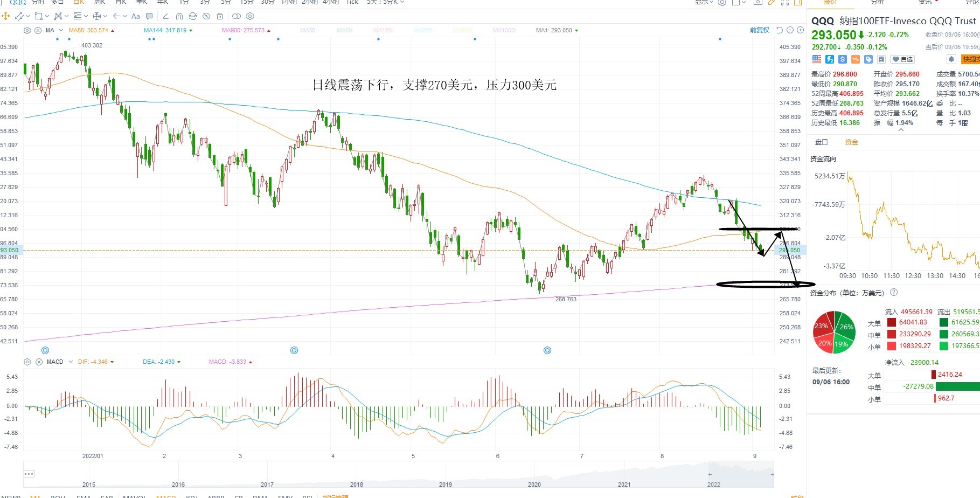This screenshot has width=980, height=498.
Task: Add QQQ to 自选 watchlist
Action: [903, 59]
